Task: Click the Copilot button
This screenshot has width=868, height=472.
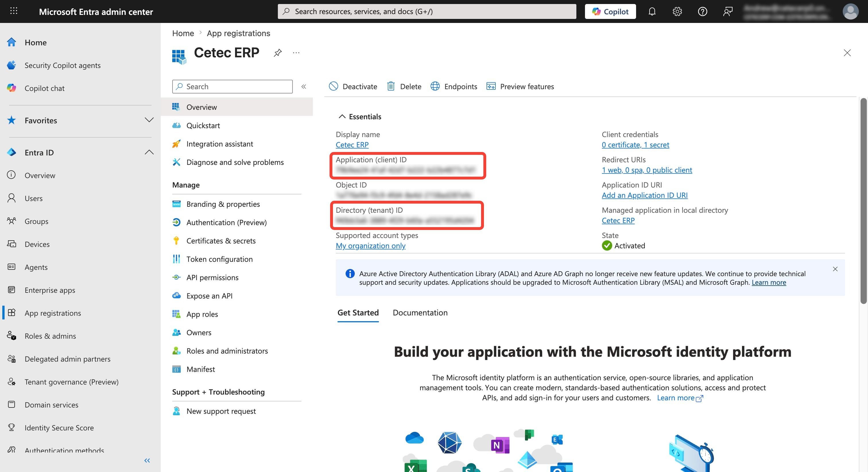Action: 610,11
